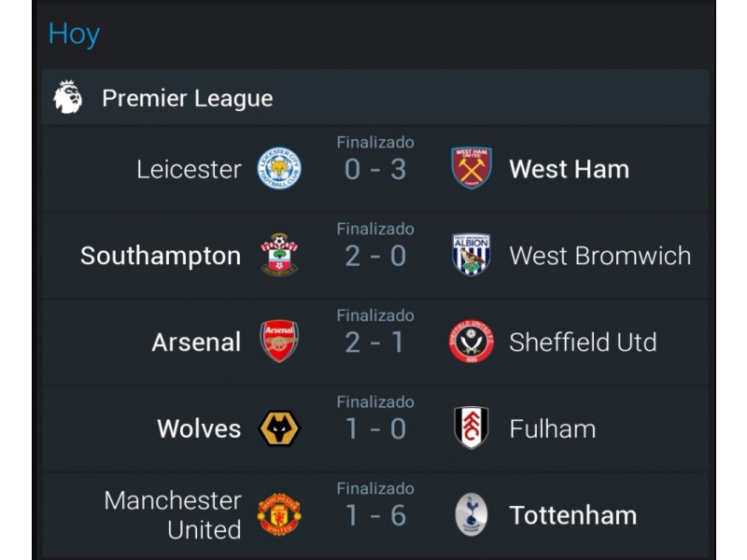Screen dimensions: 747x560
Task: Open the Hoy section heading
Action: [x=74, y=35]
